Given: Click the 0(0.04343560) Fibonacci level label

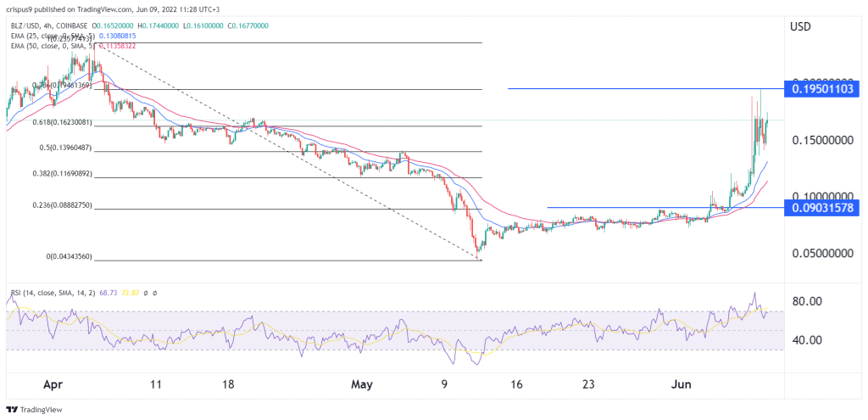Looking at the screenshot, I should click(69, 257).
